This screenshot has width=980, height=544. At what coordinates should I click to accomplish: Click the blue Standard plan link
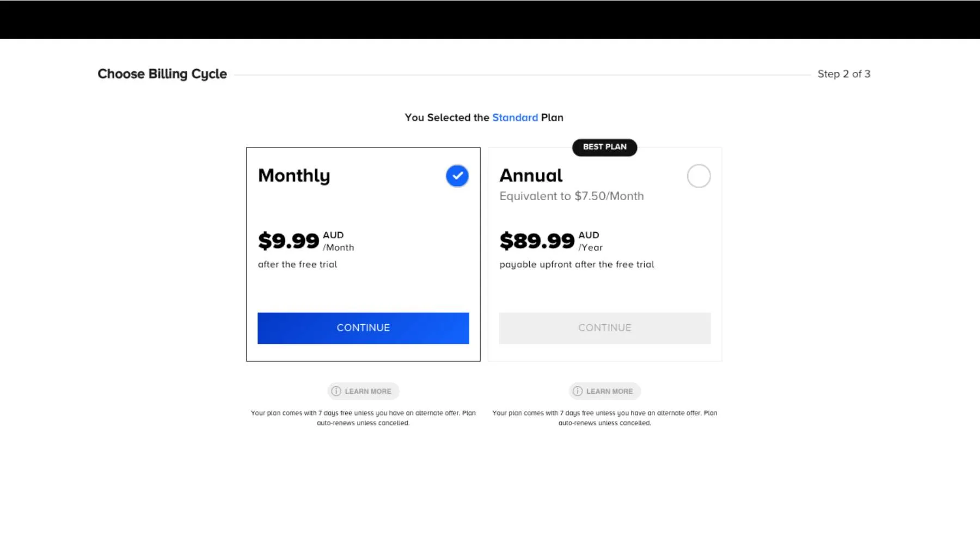point(514,118)
